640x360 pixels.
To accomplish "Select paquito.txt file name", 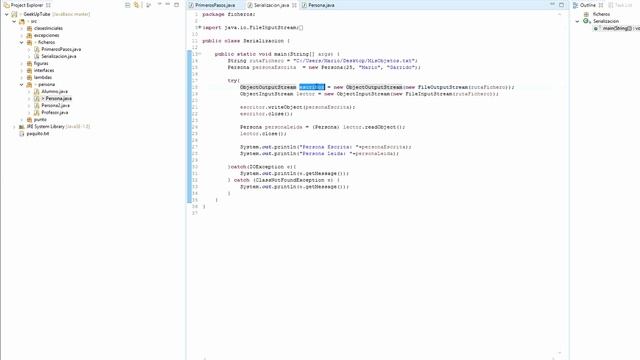I will click(38, 133).
